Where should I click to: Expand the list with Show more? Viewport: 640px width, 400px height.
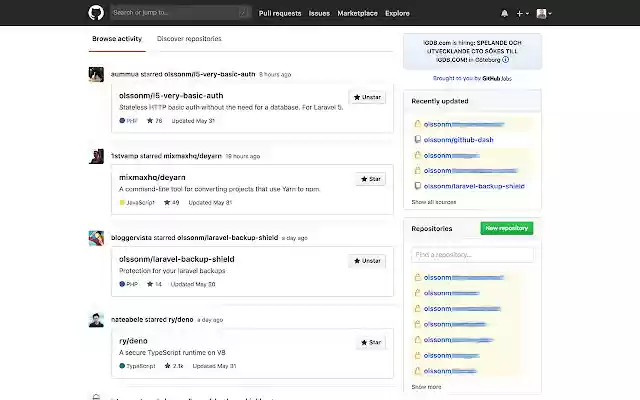pyautogui.click(x=426, y=386)
